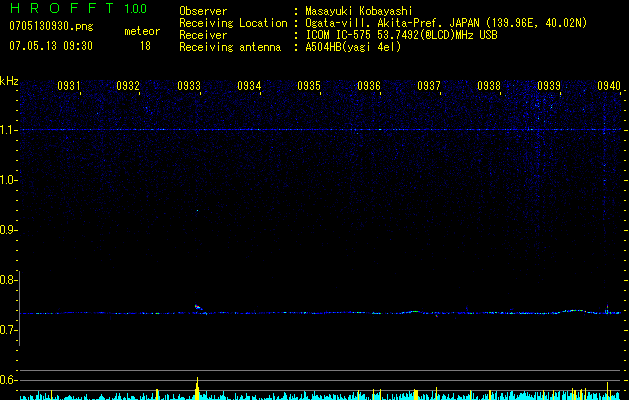Click the Receiving antenna field label
The width and height of the screenshot is (629, 400).
coord(230,47)
